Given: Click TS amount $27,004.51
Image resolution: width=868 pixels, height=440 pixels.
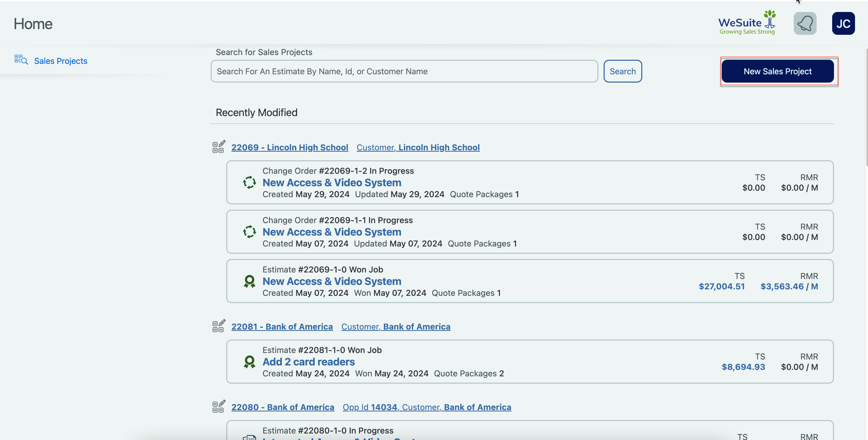Looking at the screenshot, I should (722, 286).
